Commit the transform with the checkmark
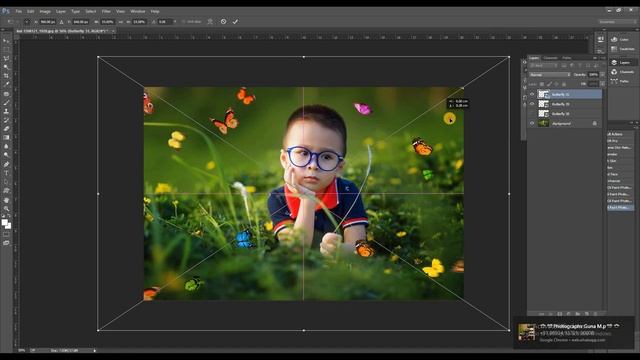The image size is (640, 360). 235,21
